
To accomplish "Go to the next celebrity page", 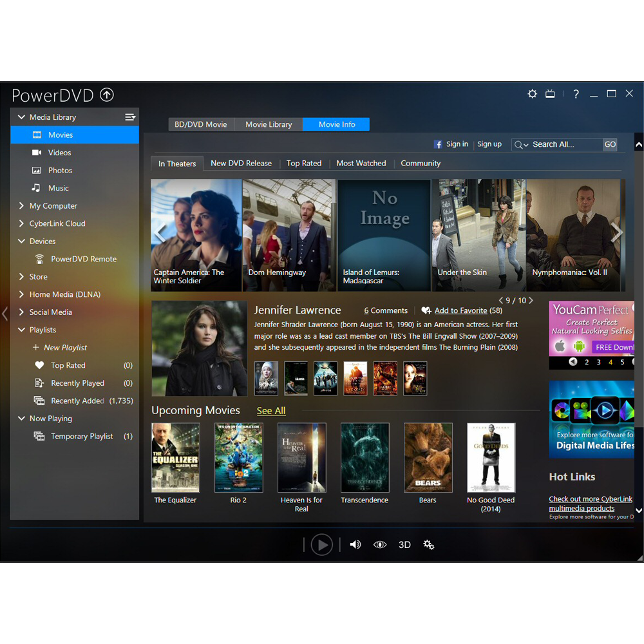I will (x=531, y=300).
